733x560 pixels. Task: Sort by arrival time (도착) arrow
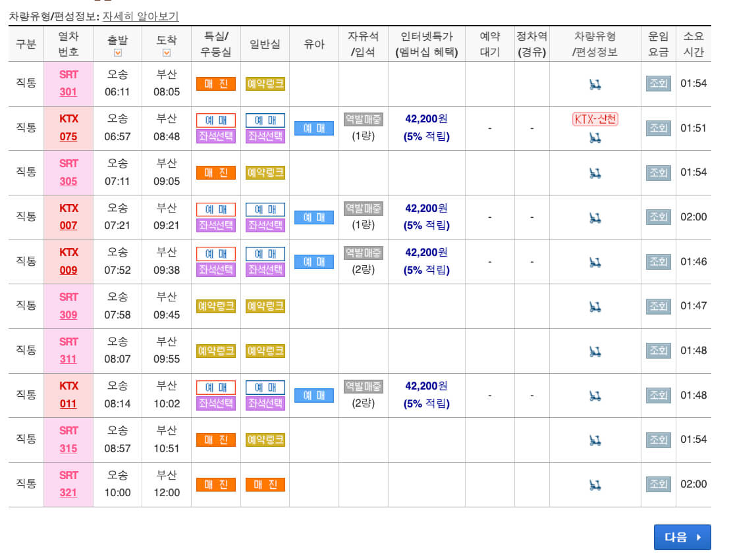pos(167,53)
